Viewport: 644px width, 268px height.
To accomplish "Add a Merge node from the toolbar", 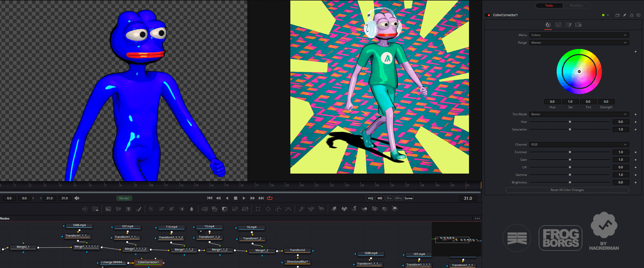I will [205, 209].
